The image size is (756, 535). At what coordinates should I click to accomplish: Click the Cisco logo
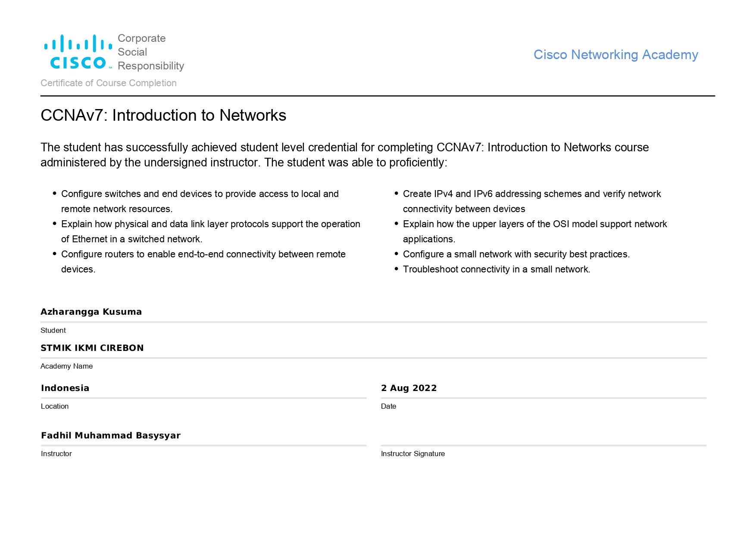click(x=78, y=52)
